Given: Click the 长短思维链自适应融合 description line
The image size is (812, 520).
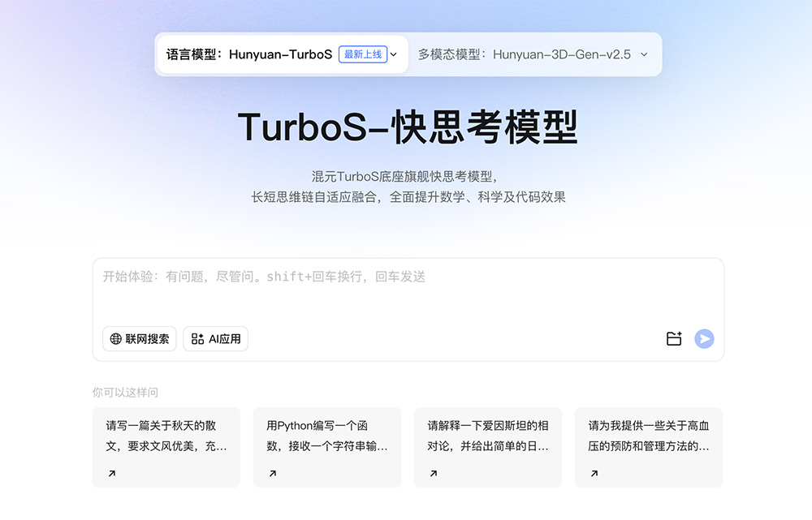Looking at the screenshot, I should pos(408,197).
